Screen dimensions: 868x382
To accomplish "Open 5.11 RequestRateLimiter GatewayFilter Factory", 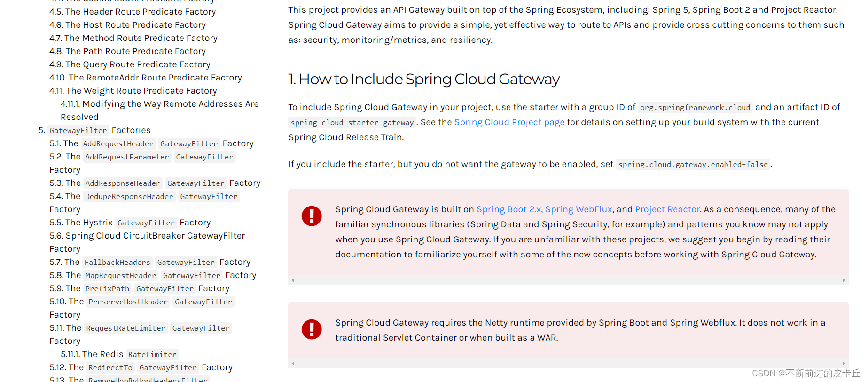I will point(141,334).
